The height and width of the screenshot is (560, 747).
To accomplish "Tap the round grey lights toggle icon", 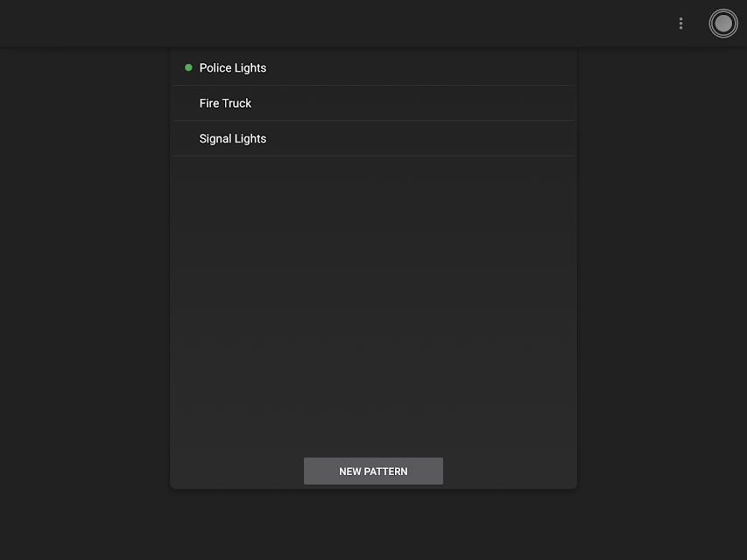I will 723,24.
